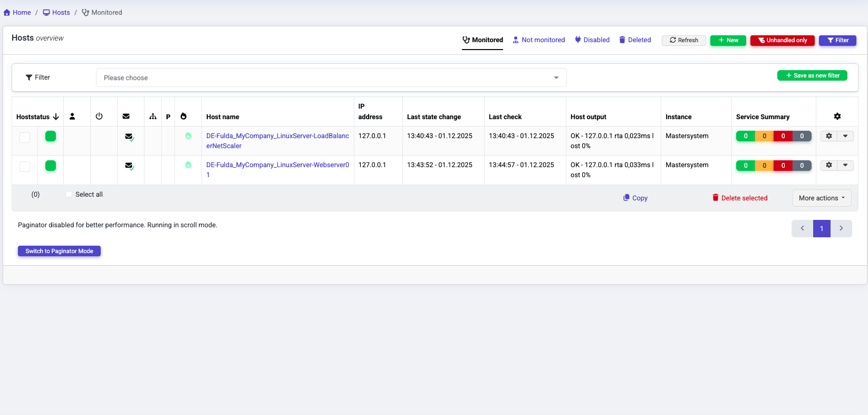This screenshot has width=868, height=415.
Task: Click the Home icon in breadcrumb
Action: coord(7,13)
